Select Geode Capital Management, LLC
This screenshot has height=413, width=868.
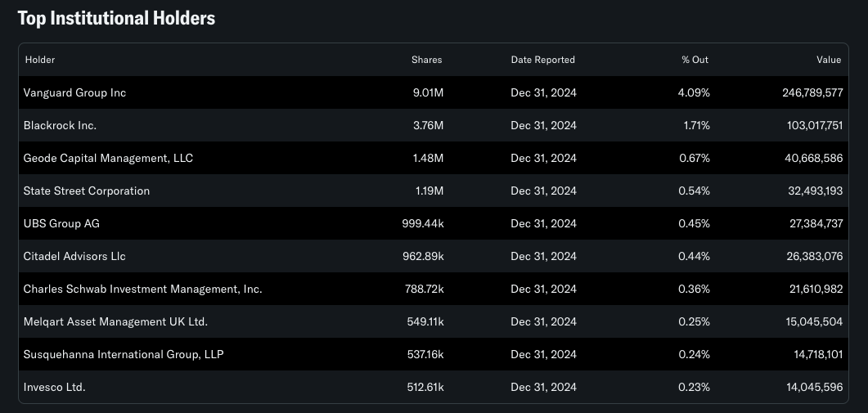(108, 159)
